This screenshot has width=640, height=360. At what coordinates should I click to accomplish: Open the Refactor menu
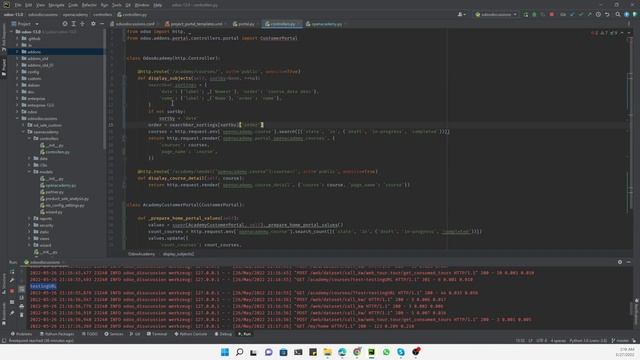89,5
